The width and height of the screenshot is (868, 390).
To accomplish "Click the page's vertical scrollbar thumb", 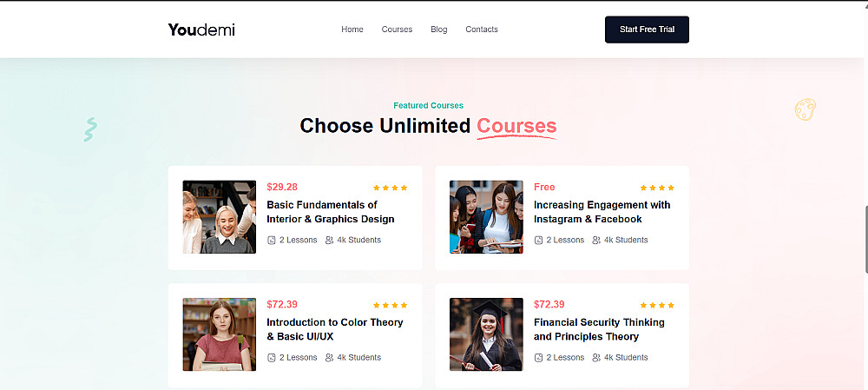I will tap(864, 239).
